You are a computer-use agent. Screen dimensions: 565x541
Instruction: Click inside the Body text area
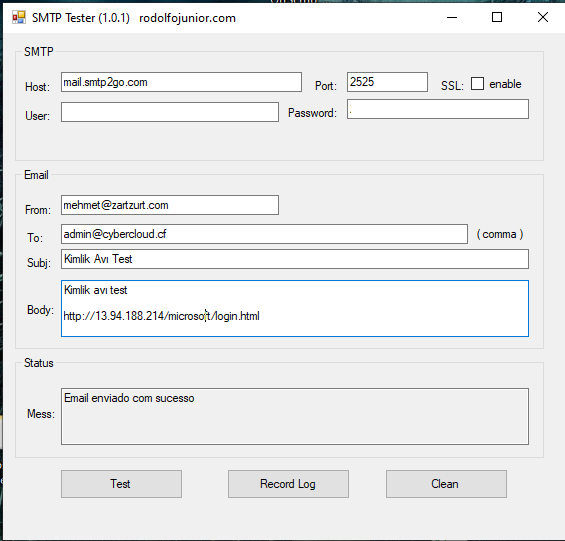click(x=295, y=309)
